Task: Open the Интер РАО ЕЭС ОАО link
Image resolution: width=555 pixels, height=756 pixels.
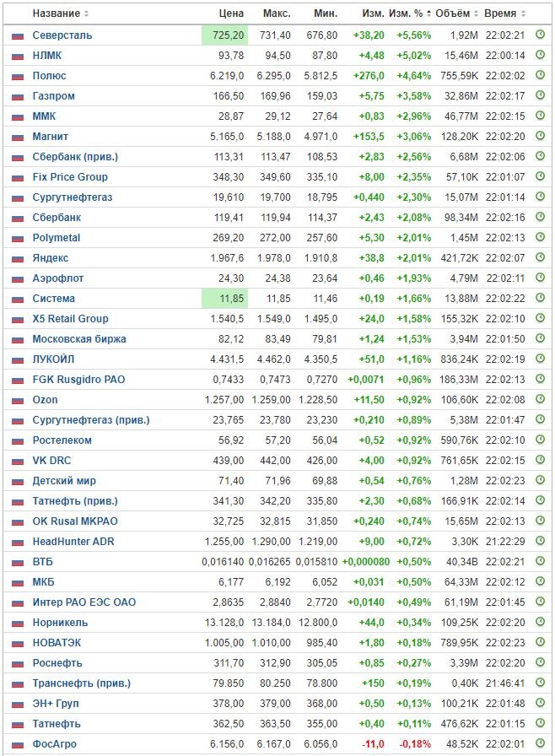Action: (84, 602)
